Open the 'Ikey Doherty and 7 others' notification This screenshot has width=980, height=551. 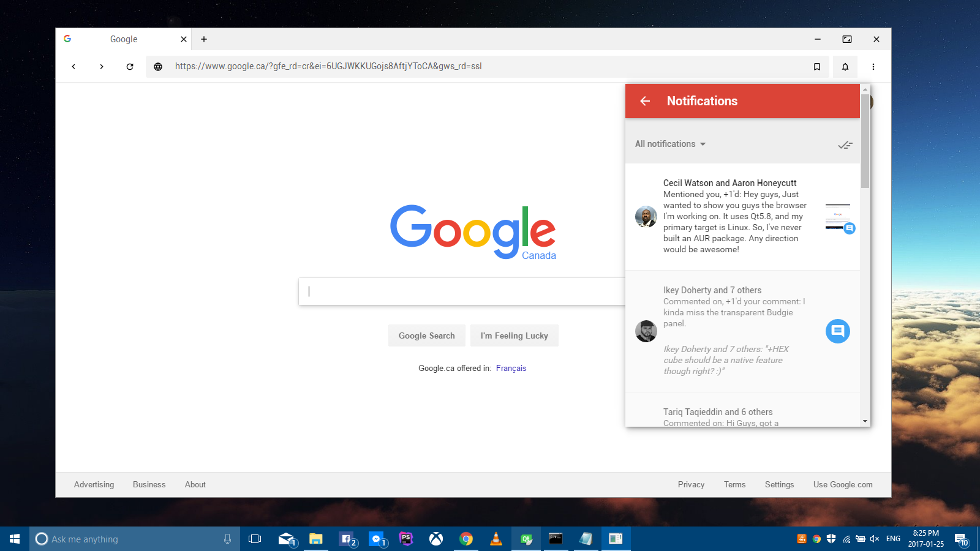click(x=742, y=331)
